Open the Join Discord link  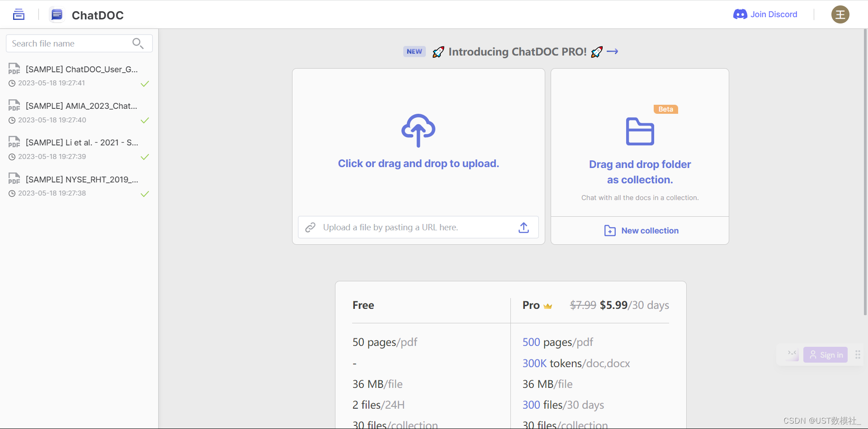(x=765, y=14)
